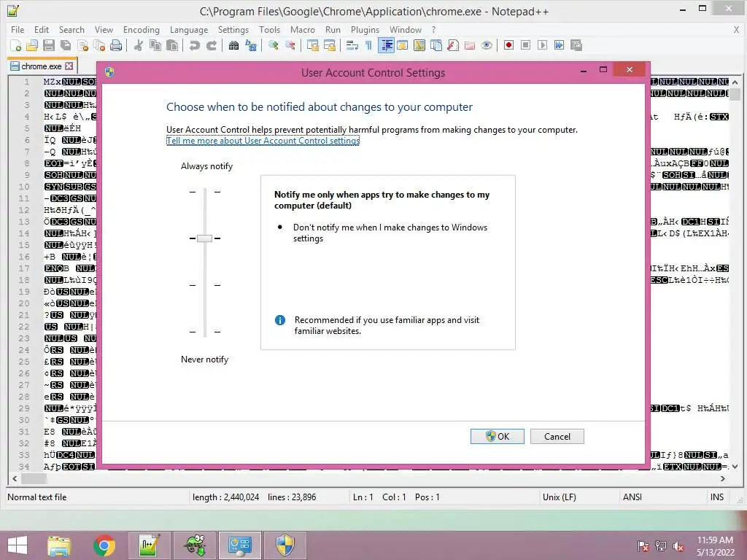Click the horizontal scrollbar right arrow
747x560 pixels.
[x=723, y=478]
